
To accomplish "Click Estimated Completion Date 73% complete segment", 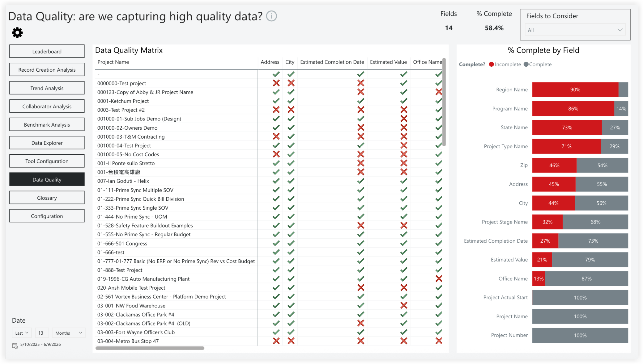I will click(593, 241).
